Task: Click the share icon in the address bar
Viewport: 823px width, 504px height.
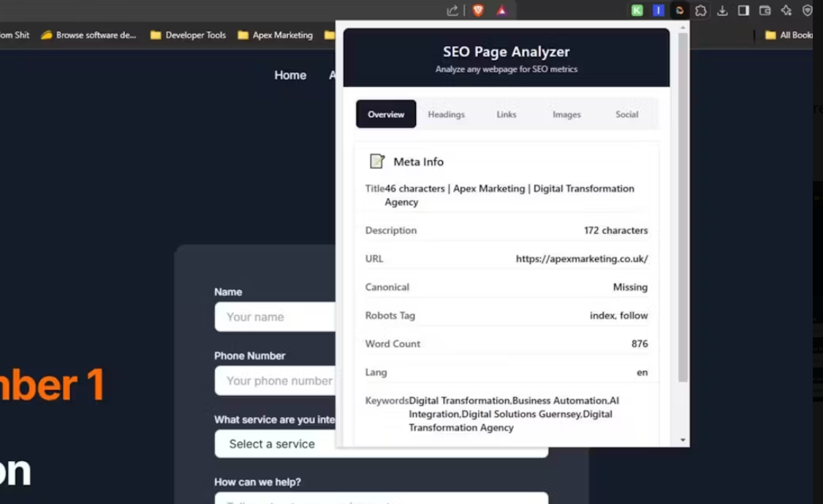Action: click(452, 10)
